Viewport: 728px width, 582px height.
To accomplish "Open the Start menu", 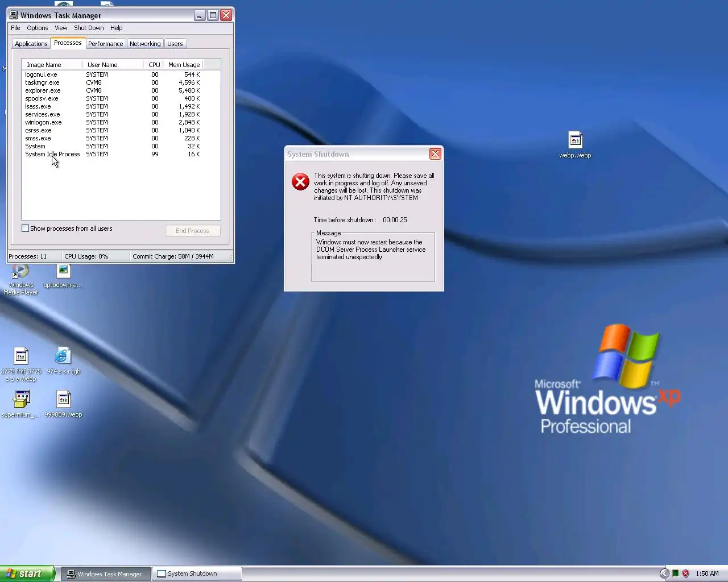I will click(x=27, y=573).
